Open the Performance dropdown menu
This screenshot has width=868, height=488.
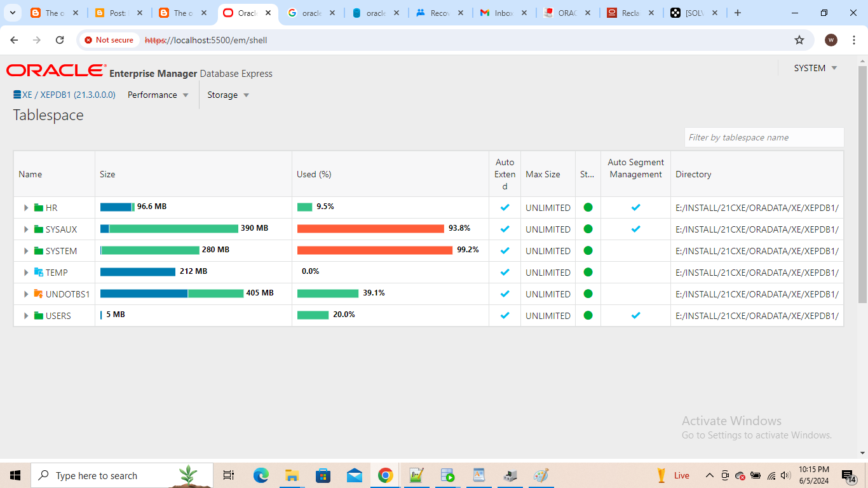tap(158, 95)
